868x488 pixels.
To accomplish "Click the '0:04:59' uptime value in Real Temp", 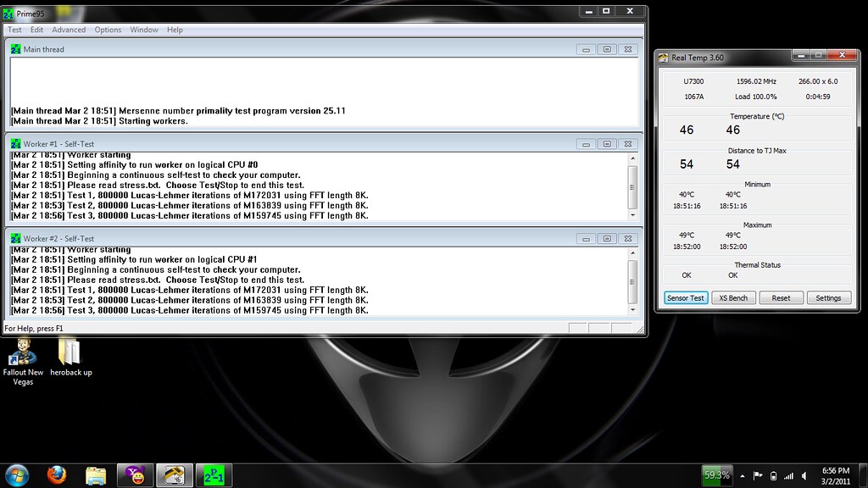I will (x=818, y=97).
